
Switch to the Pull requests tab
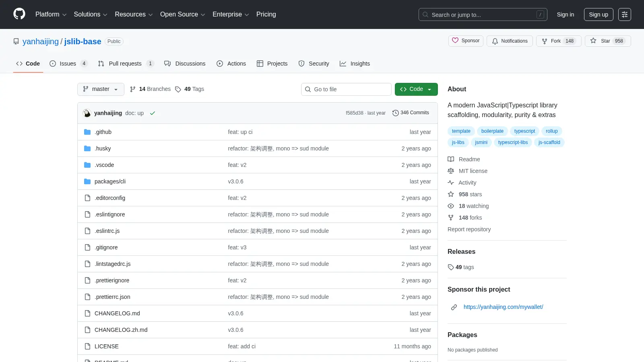click(x=126, y=64)
